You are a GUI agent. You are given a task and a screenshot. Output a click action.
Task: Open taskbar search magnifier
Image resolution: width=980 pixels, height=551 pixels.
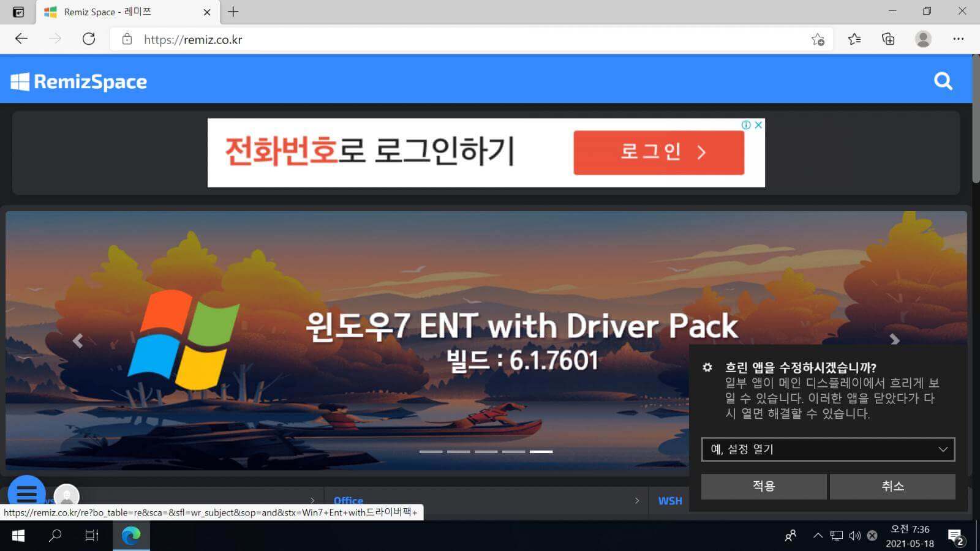tap(55, 536)
